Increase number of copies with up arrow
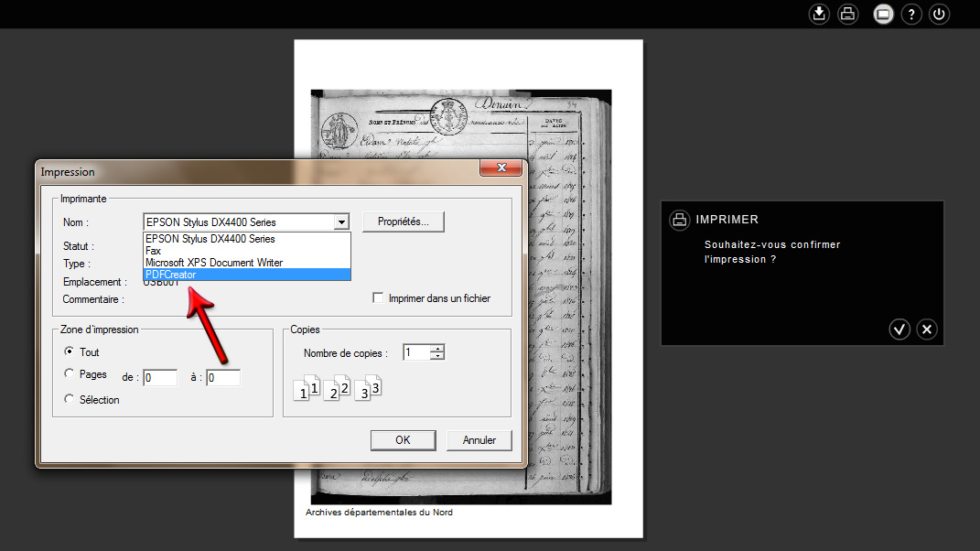Viewport: 980px width, 551px height. (x=438, y=349)
